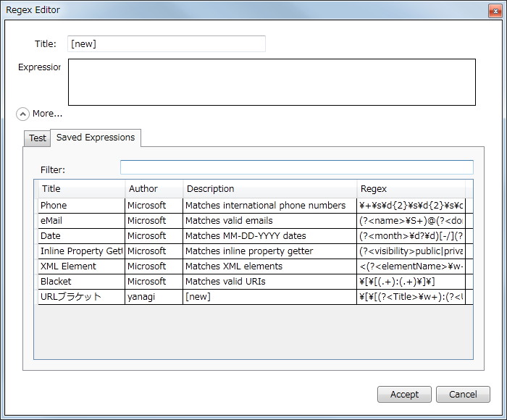Select the Inline Property Getter title cell
Screen dimensions: 507x420
pos(81,251)
